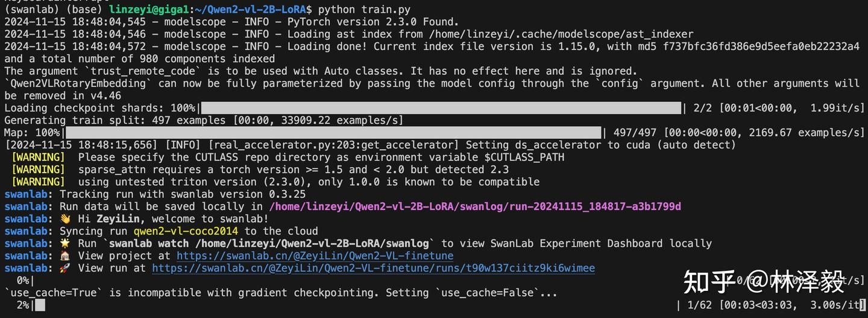Open the run URL ending in t90w137ciitz9ki6wimee
This screenshot has width=868, height=318.
[x=373, y=269]
